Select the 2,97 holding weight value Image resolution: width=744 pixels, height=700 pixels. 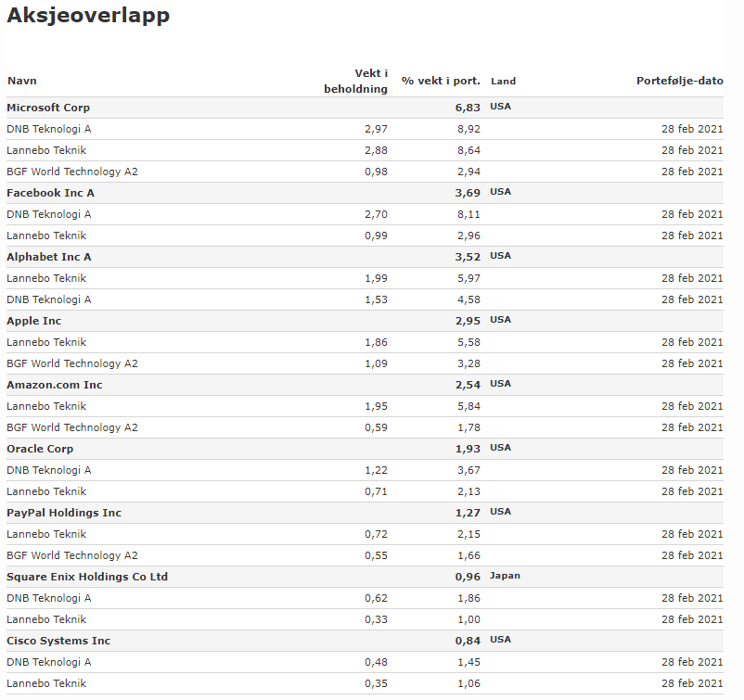[x=377, y=129]
